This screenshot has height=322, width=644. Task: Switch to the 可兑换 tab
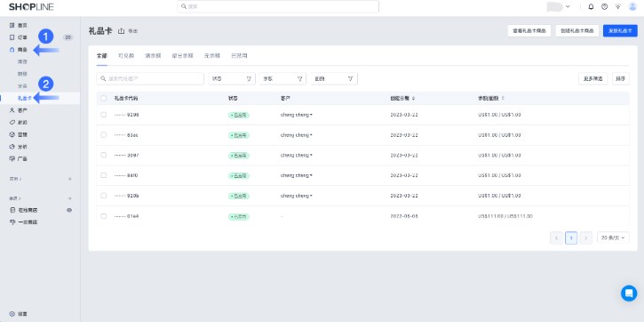[126, 56]
